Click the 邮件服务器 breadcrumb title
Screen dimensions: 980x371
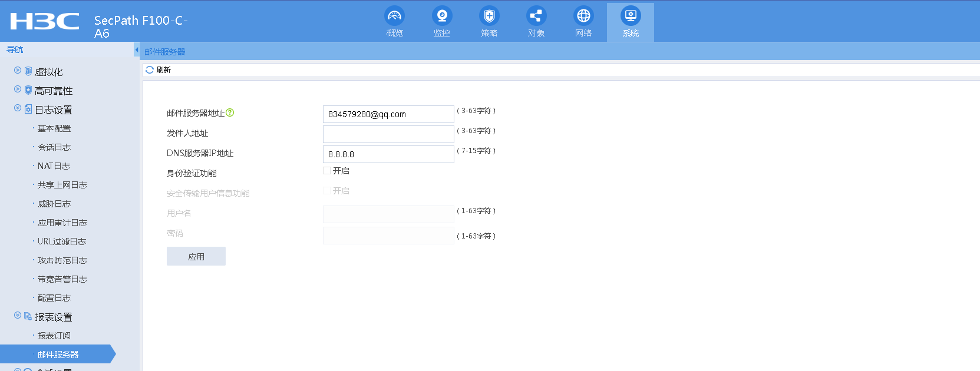pos(164,52)
